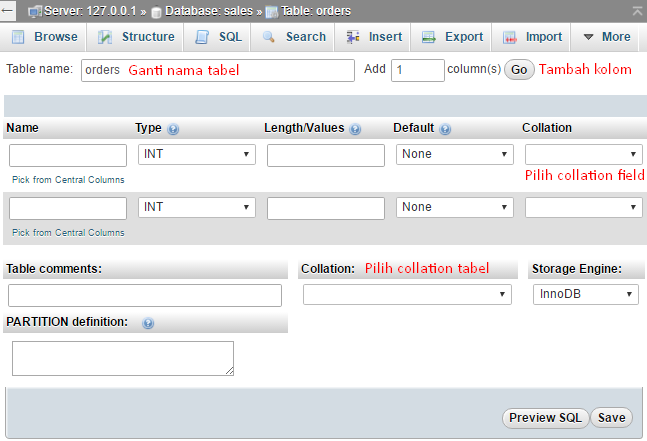Open help icon next to Length/Values header
This screenshot has height=441, width=647.
click(x=355, y=130)
